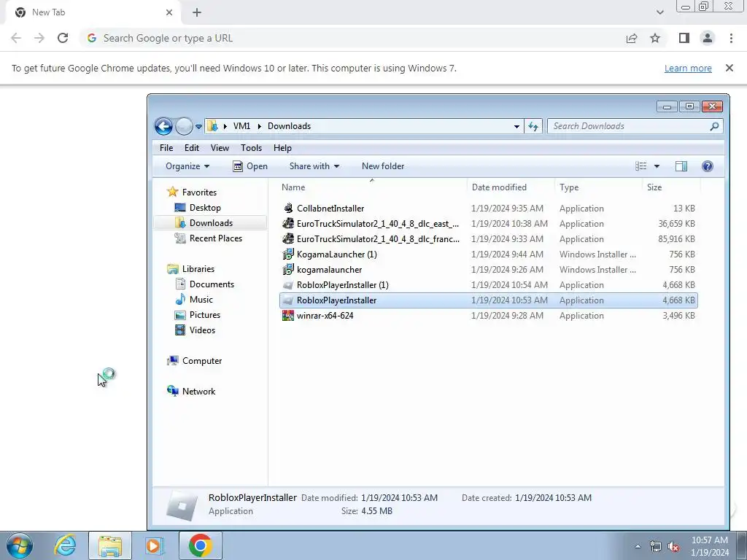Click VM1 in the address breadcrumb
This screenshot has width=747, height=560.
pyautogui.click(x=241, y=126)
